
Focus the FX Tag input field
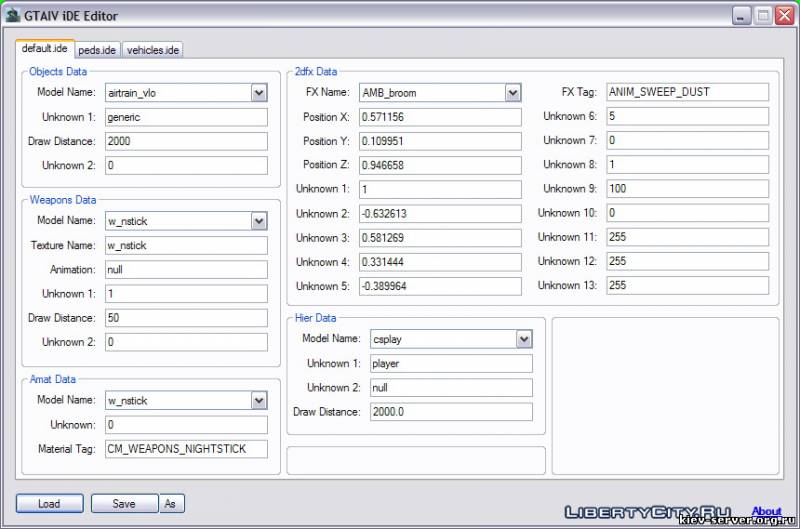click(x=686, y=92)
